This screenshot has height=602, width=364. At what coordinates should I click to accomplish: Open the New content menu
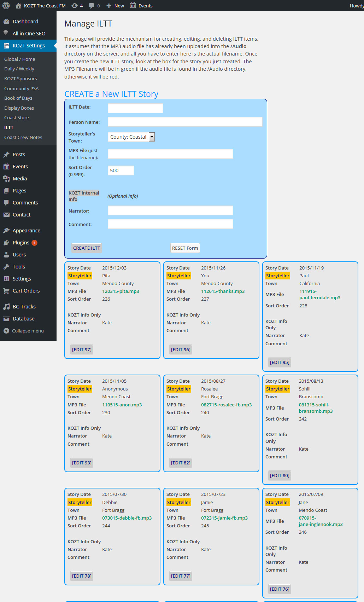tap(115, 6)
